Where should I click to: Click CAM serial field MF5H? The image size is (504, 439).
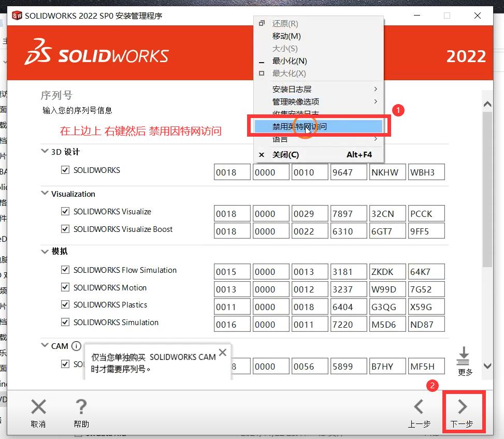coord(426,366)
